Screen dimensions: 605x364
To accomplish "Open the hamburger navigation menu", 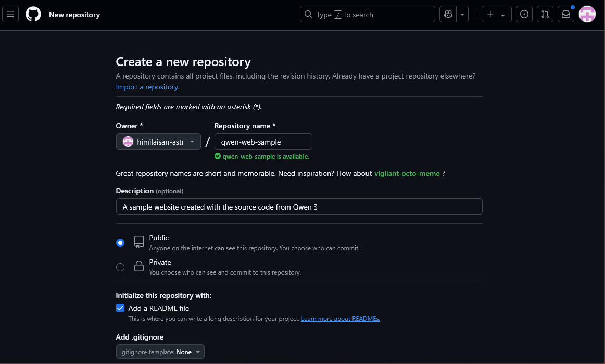I will (x=10, y=14).
